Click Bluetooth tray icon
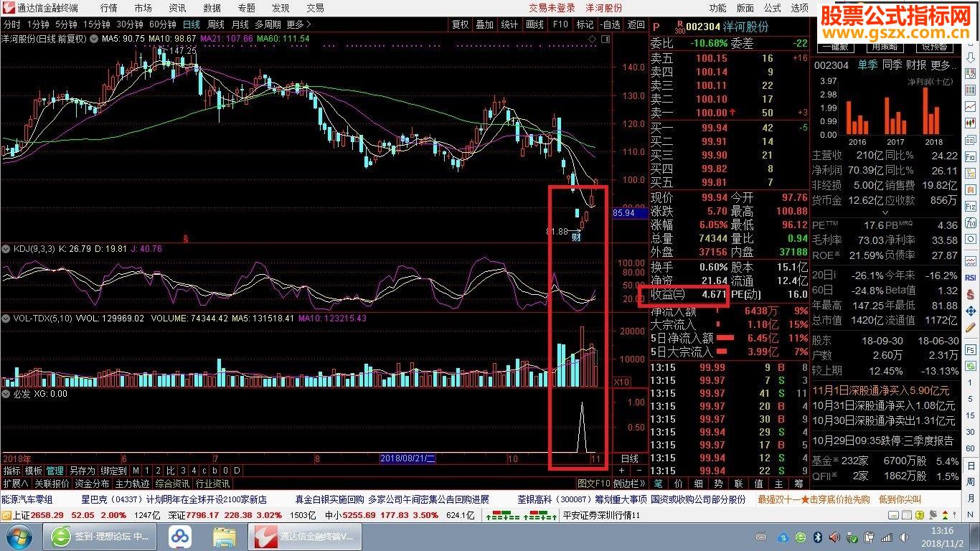The width and height of the screenshot is (980, 551). point(818,536)
